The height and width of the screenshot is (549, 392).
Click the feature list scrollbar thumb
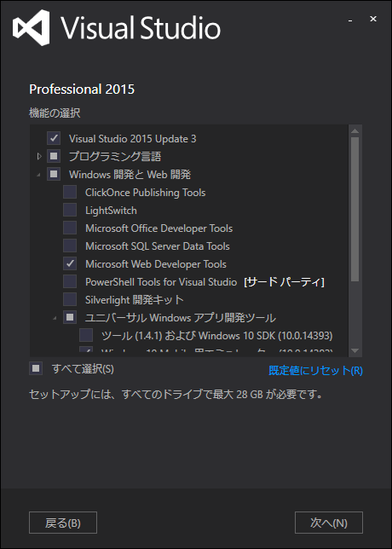click(355, 210)
